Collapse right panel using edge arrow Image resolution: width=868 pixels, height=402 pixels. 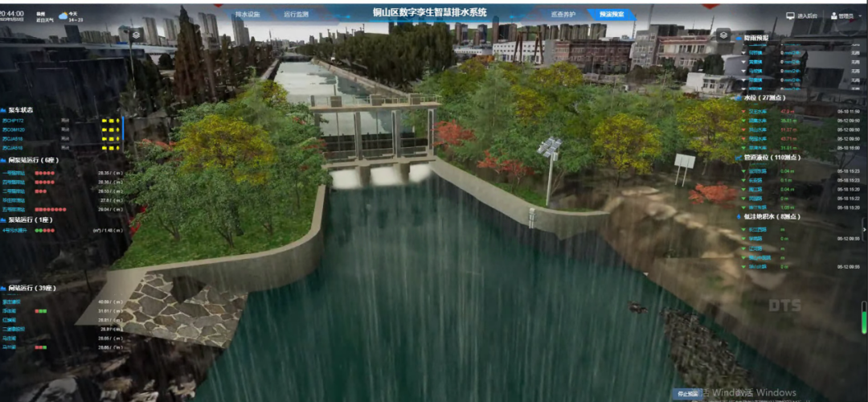click(865, 228)
